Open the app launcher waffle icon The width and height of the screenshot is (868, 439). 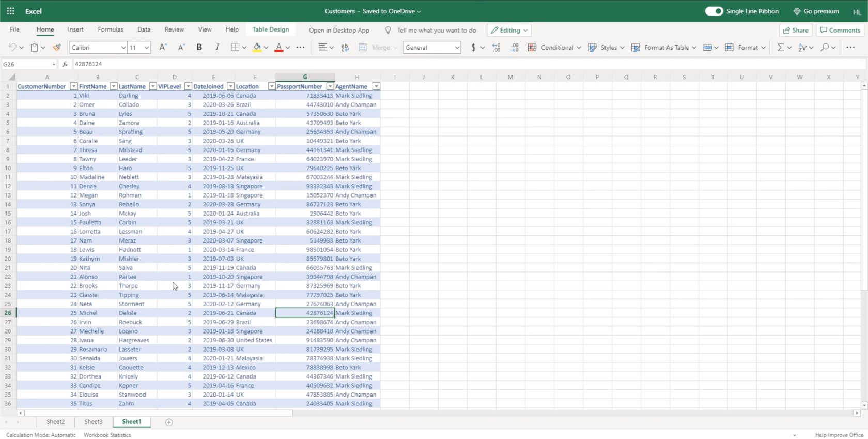click(x=10, y=11)
